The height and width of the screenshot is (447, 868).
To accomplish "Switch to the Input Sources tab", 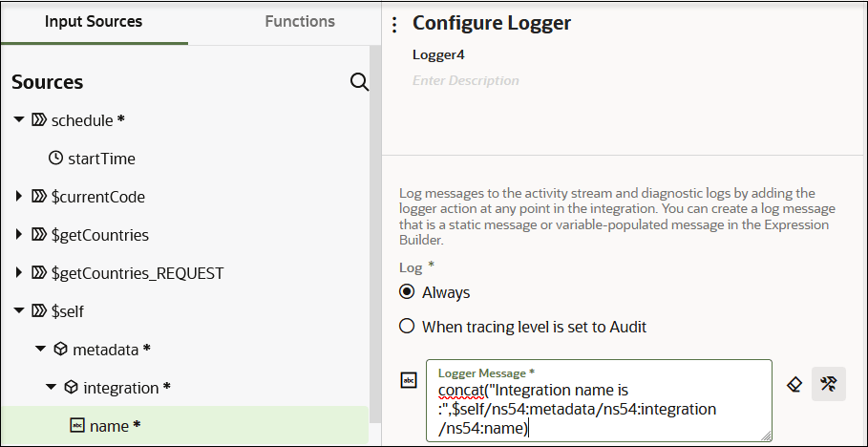I will 94,22.
